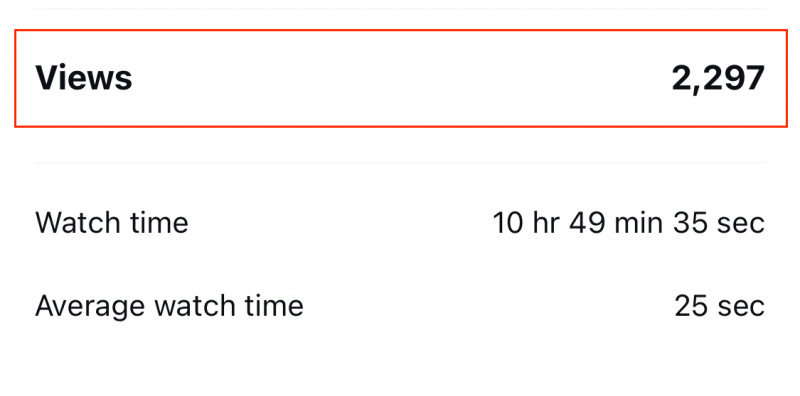Select the Average watch time label
Screen dimensions: 800x396
click(x=169, y=306)
